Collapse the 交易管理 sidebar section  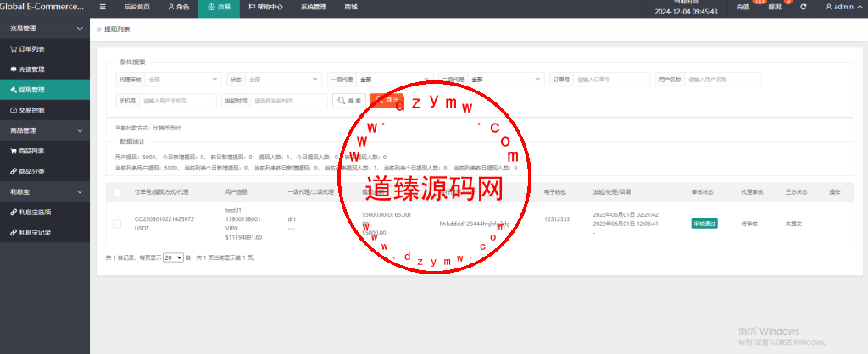pos(45,28)
